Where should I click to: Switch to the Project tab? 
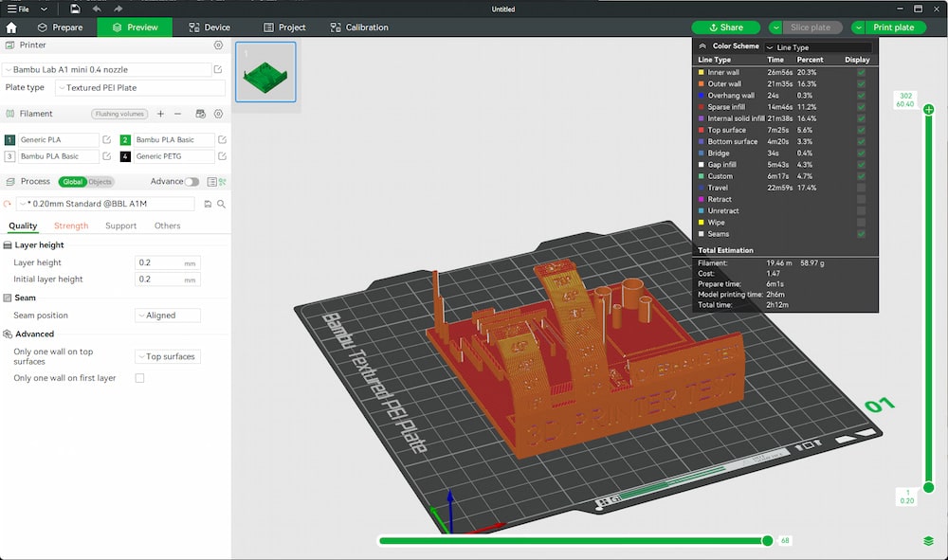point(284,27)
